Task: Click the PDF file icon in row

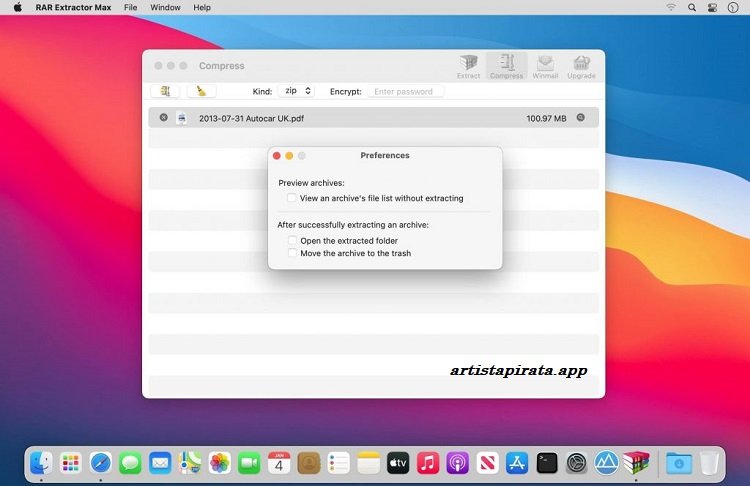Action: click(182, 118)
